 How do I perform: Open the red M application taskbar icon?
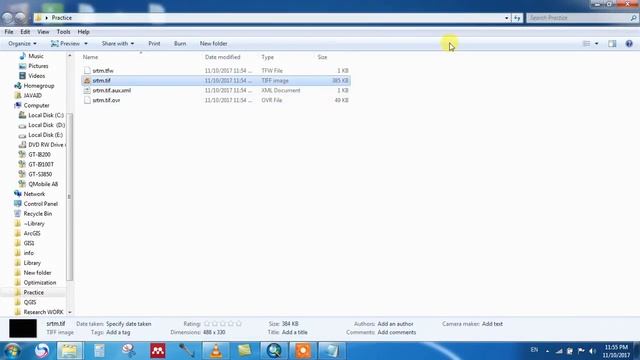tap(158, 351)
